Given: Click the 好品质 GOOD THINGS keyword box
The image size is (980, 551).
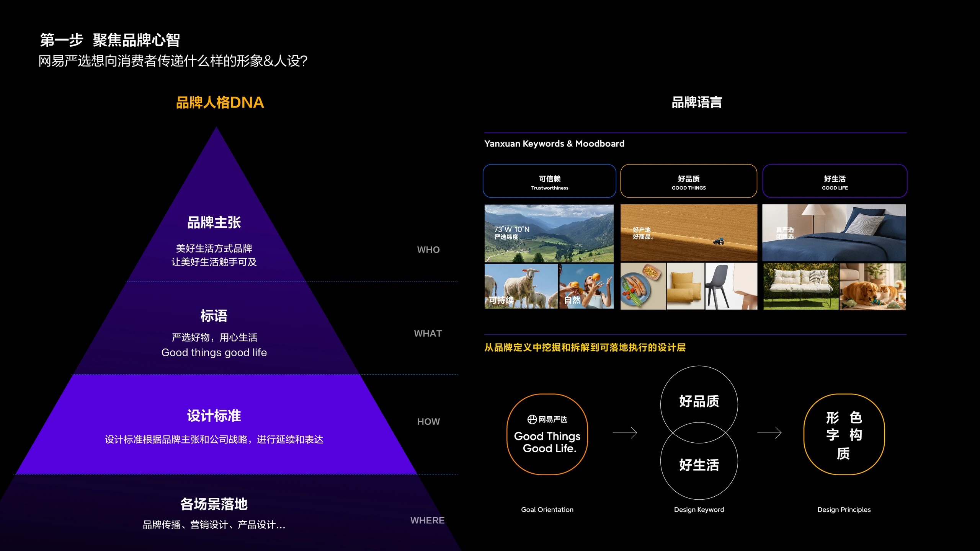Looking at the screenshot, I should pos(688,181).
